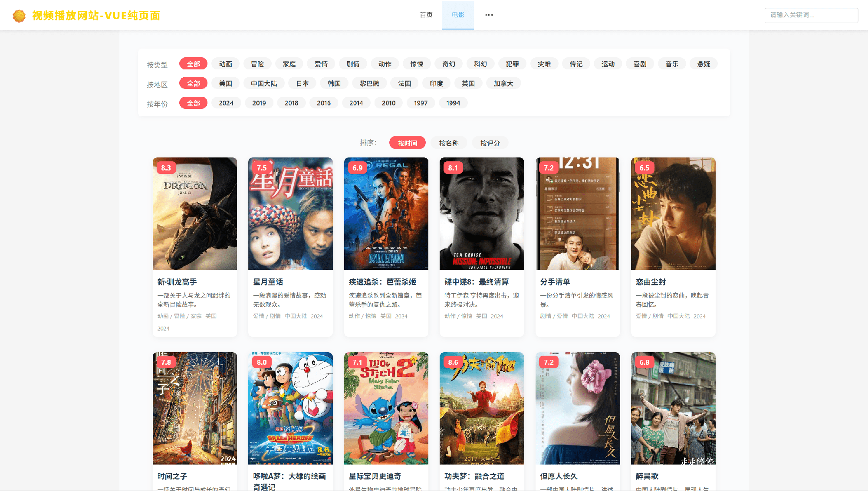Filter by year 2019
The height and width of the screenshot is (491, 868).
click(x=259, y=103)
